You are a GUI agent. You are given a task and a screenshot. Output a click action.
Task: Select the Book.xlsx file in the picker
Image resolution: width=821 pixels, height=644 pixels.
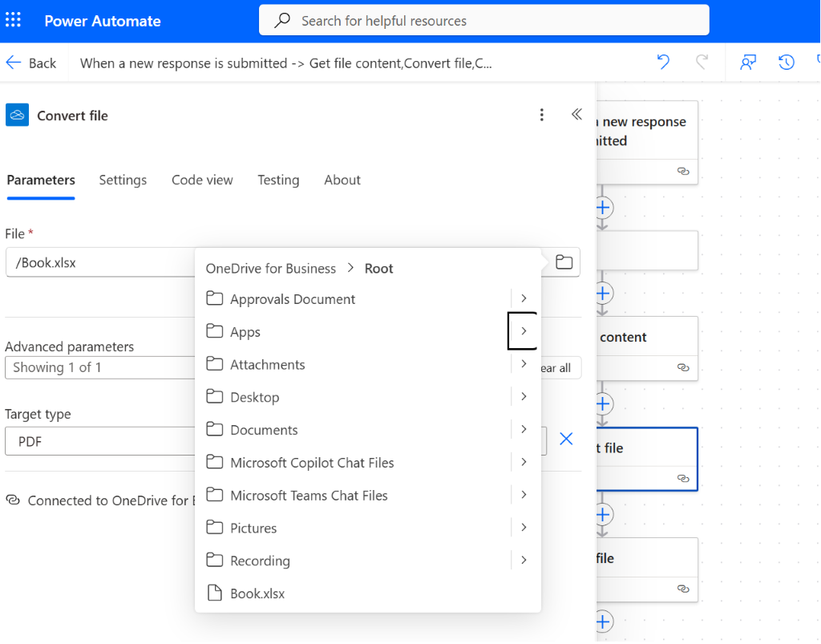point(367,593)
